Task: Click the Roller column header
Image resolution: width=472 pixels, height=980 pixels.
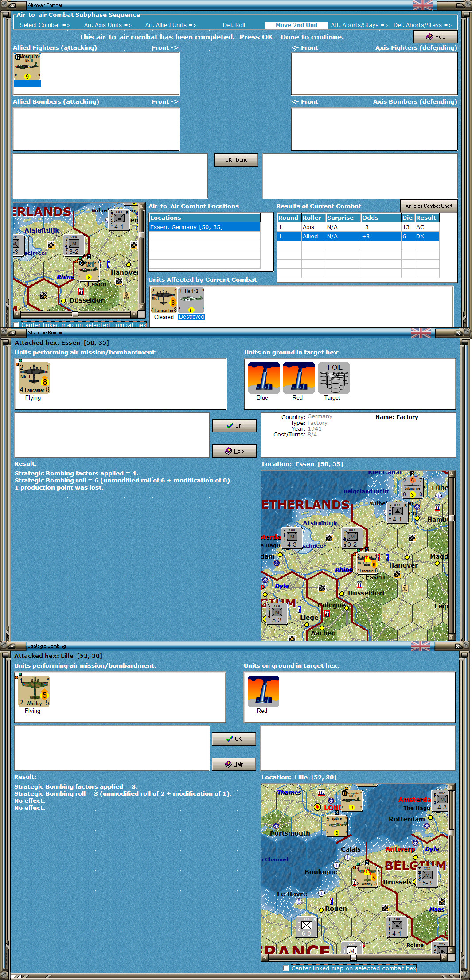Action: 313,218
